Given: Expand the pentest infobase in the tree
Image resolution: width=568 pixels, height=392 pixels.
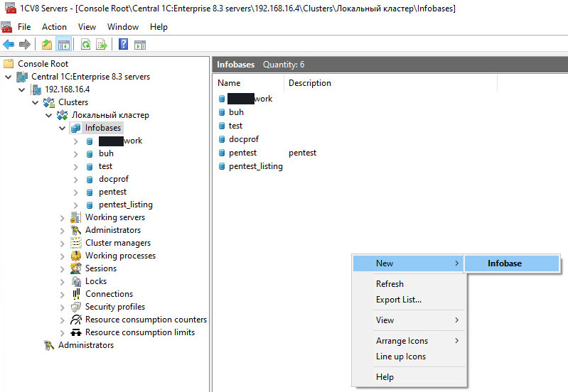Looking at the screenshot, I should [x=76, y=192].
